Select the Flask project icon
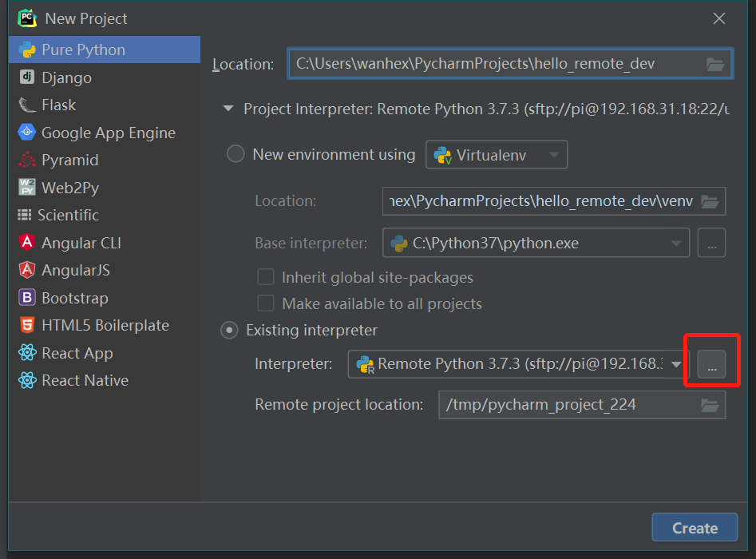 click(x=27, y=105)
